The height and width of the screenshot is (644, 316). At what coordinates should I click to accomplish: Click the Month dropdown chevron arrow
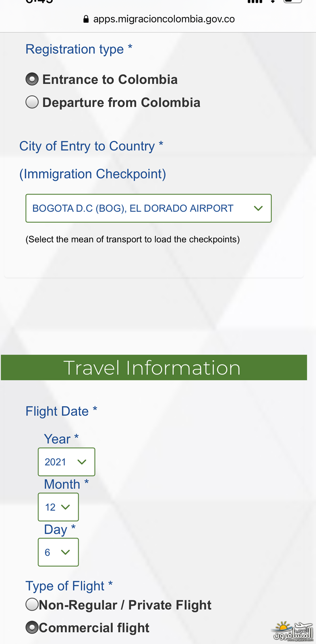tap(66, 507)
